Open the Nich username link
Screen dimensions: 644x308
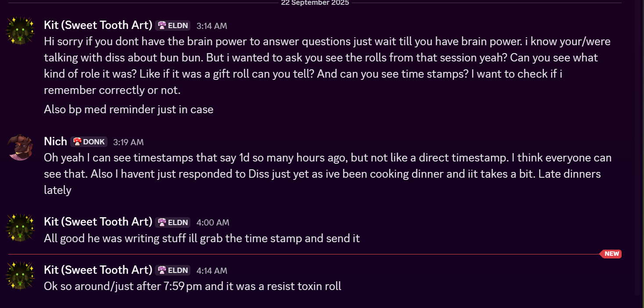tap(55, 141)
